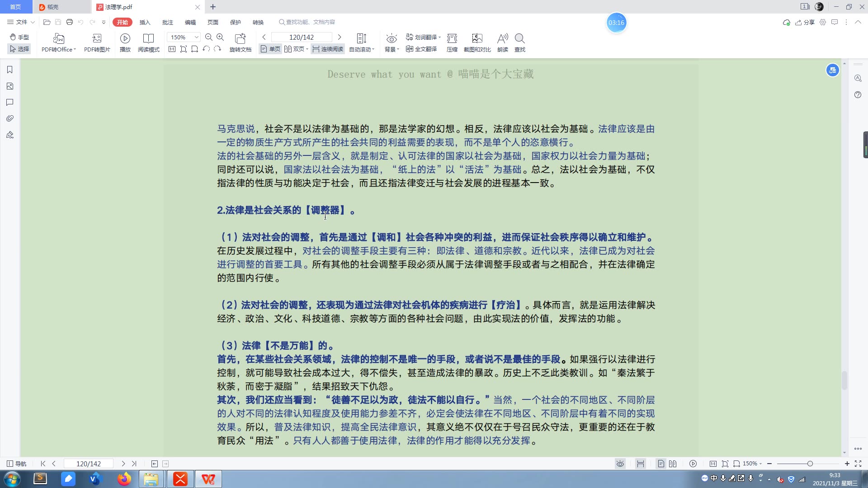Open PDF转Office conversion dropdown
The width and height of the screenshot is (868, 488).
click(59, 43)
